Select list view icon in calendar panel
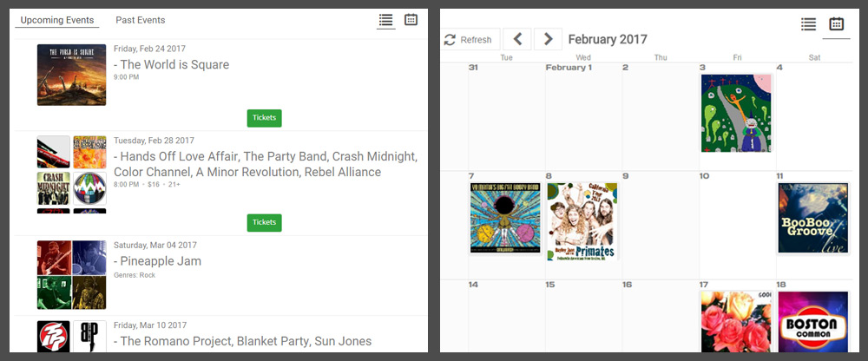The height and width of the screenshot is (361, 868). point(808,24)
